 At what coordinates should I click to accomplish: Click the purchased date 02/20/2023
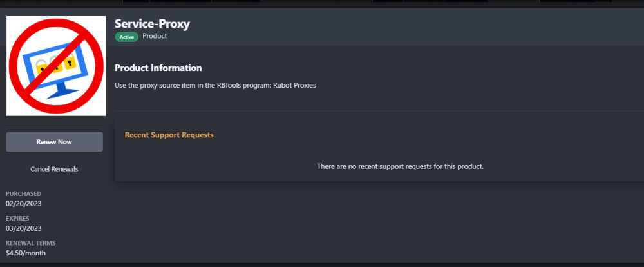tap(24, 204)
